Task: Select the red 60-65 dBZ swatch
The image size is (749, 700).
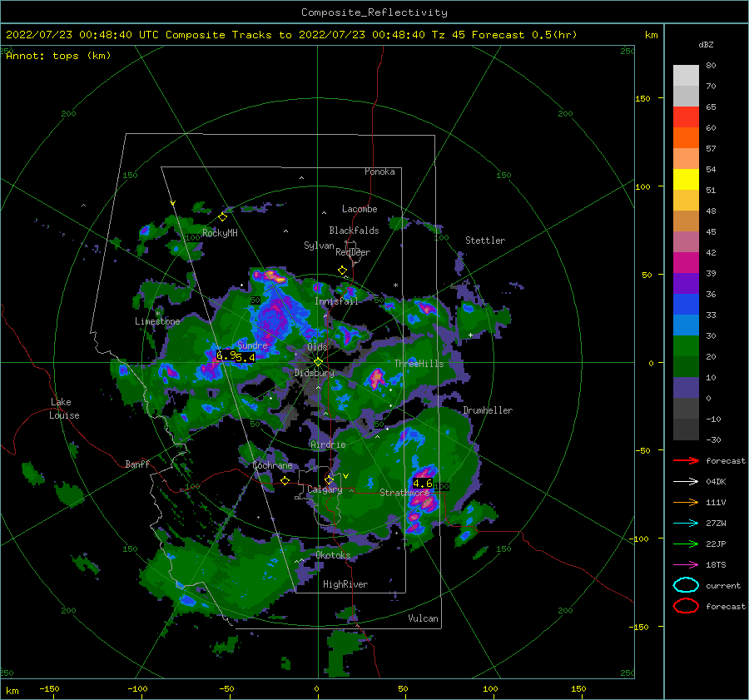Action: 686,117
